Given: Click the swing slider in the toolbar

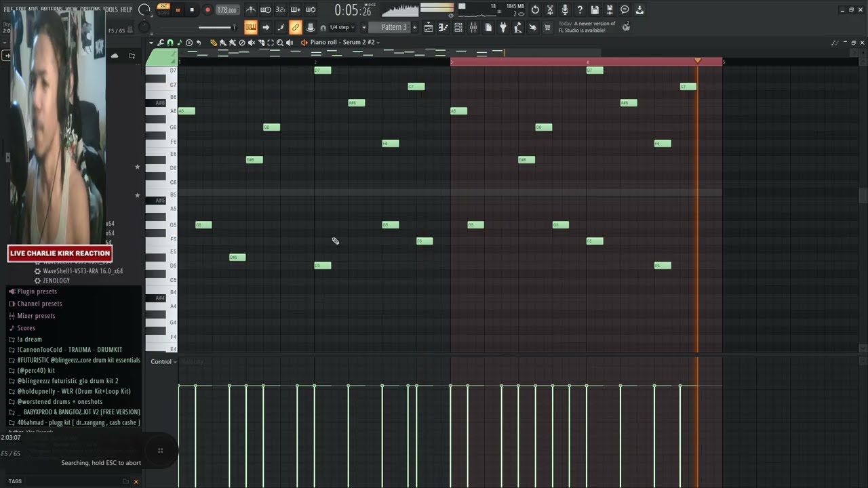Looking at the screenshot, I should (217, 27).
